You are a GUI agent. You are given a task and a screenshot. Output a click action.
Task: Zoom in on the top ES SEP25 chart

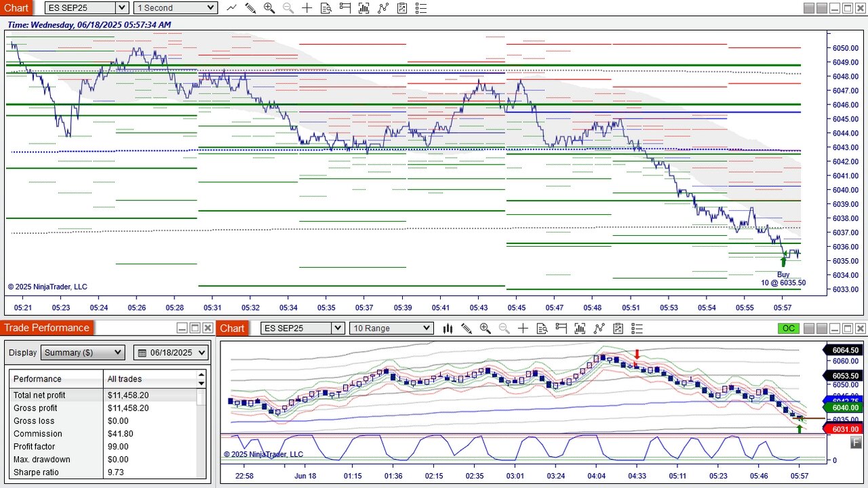269,8
